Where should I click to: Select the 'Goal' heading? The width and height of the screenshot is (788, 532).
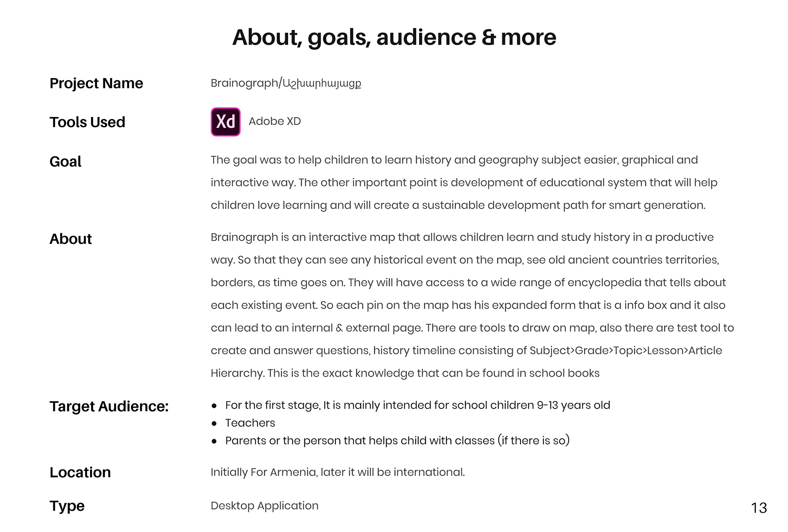65,162
